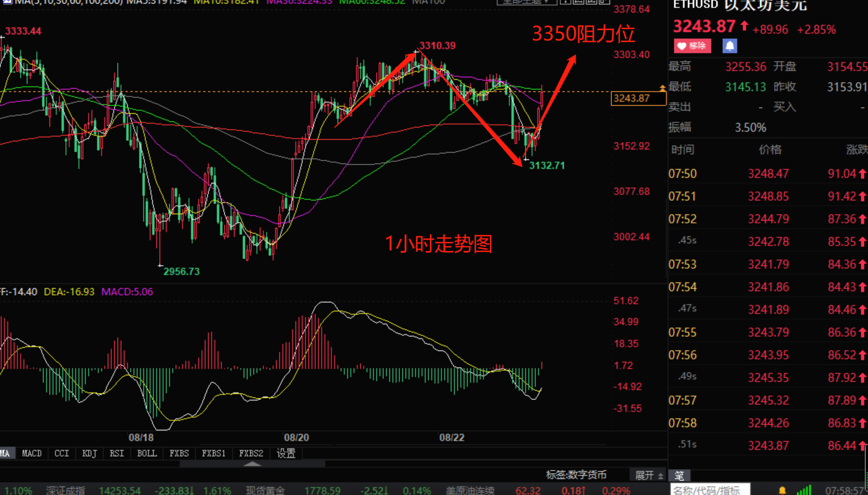Select the 07:56 tick row
The image size is (868, 495).
tap(768, 355)
